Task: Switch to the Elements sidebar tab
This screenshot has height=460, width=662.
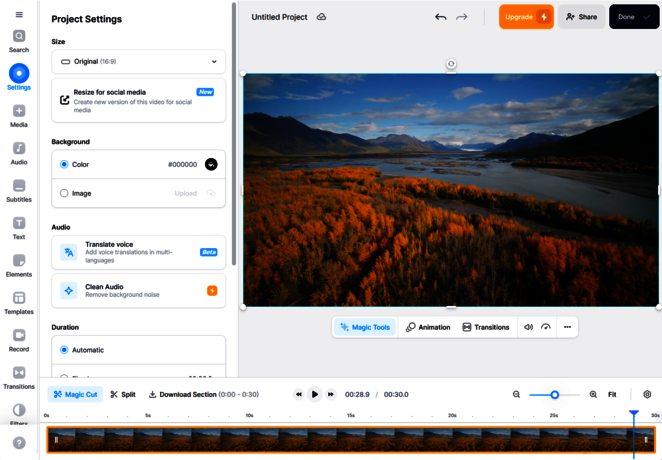Action: [19, 265]
